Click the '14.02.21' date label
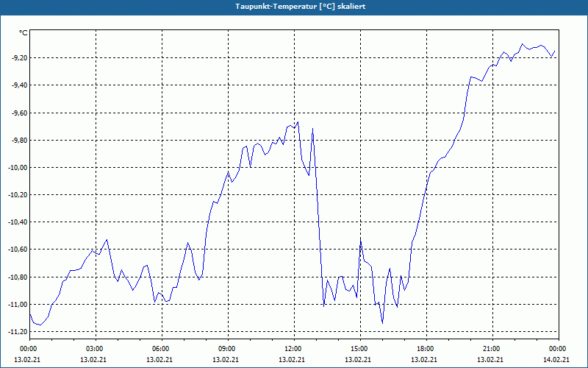This screenshot has width=588, height=368. [556, 359]
